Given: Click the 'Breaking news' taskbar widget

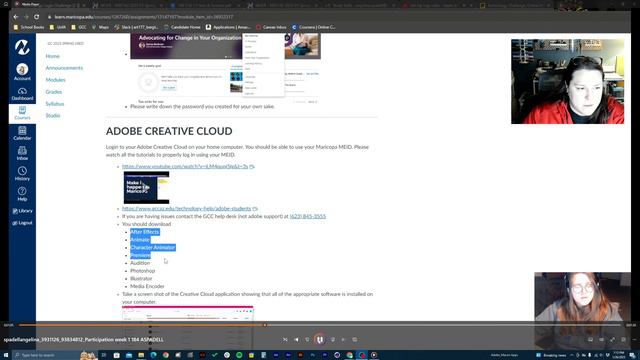Looking at the screenshot, I should click(551, 355).
